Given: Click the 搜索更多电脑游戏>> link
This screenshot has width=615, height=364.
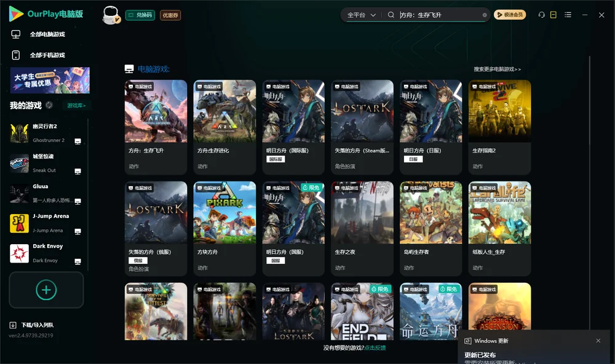Looking at the screenshot, I should point(497,69).
